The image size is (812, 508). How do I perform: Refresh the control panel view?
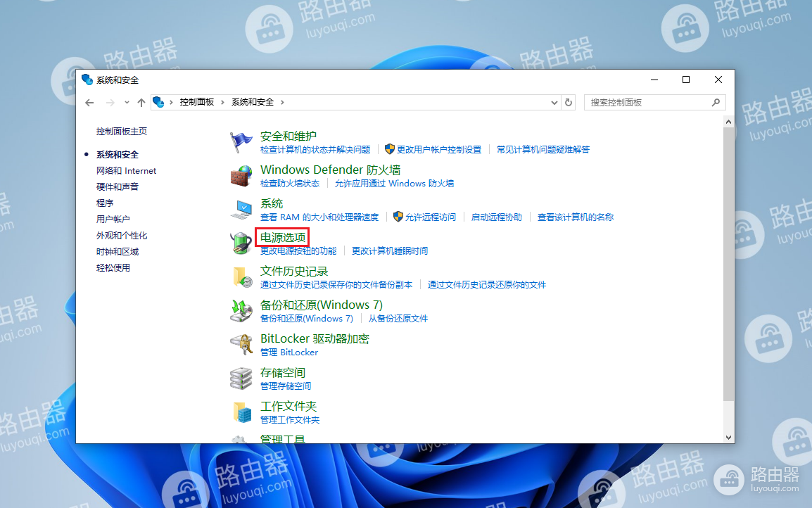tap(569, 102)
